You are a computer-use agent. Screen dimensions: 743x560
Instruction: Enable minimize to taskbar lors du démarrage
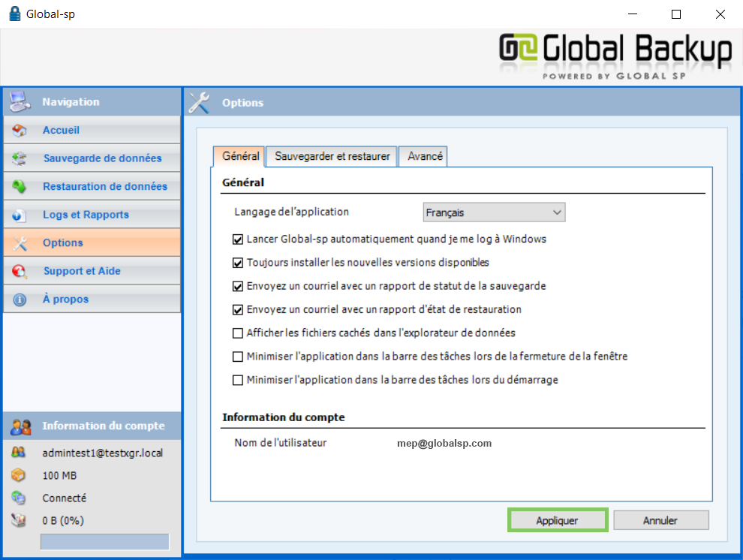coord(238,381)
